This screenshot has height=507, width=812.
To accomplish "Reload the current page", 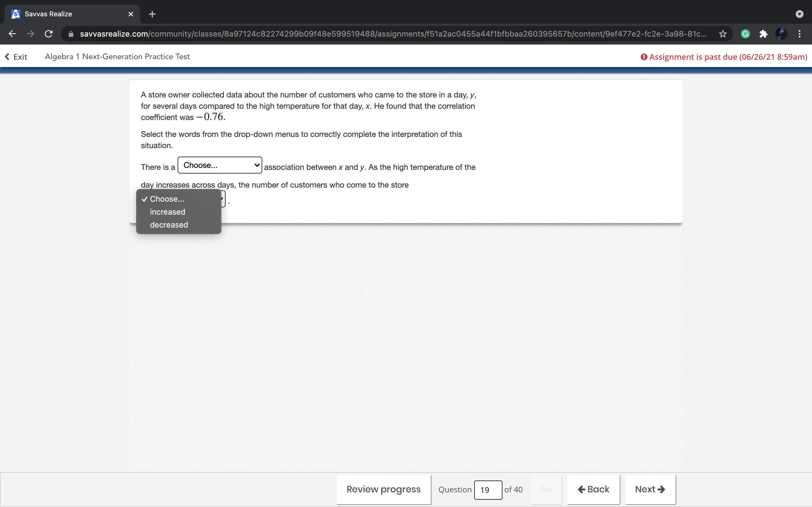I will pos(49,34).
